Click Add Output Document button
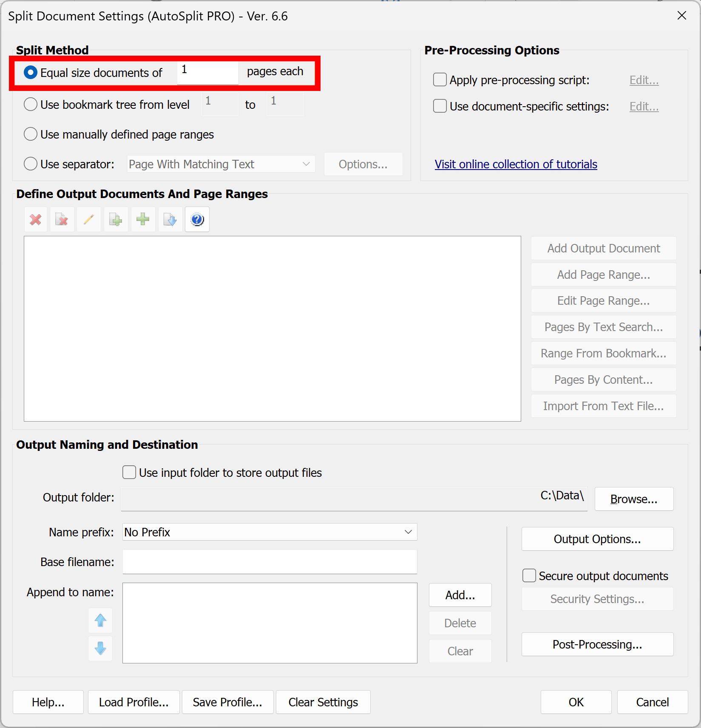This screenshot has height=728, width=701. click(x=604, y=248)
